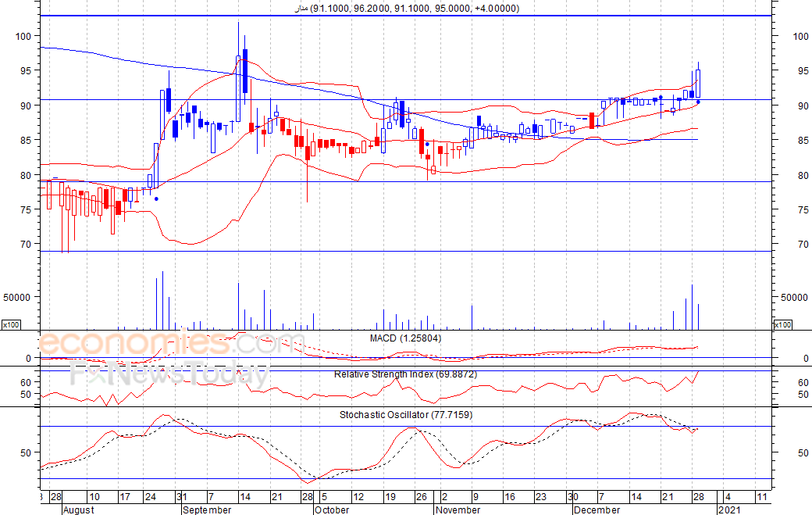Viewport: 812px width, 515px height.
Task: Click the date label 7 in December
Action: pyautogui.click(x=600, y=497)
